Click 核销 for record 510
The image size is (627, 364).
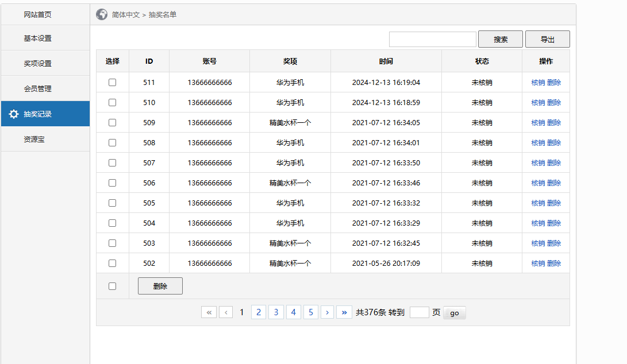coord(538,102)
